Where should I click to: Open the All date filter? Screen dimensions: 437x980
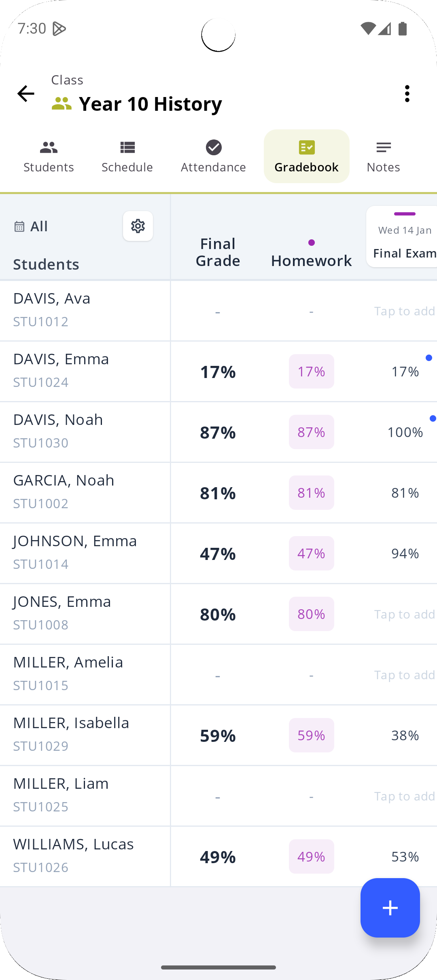(32, 226)
